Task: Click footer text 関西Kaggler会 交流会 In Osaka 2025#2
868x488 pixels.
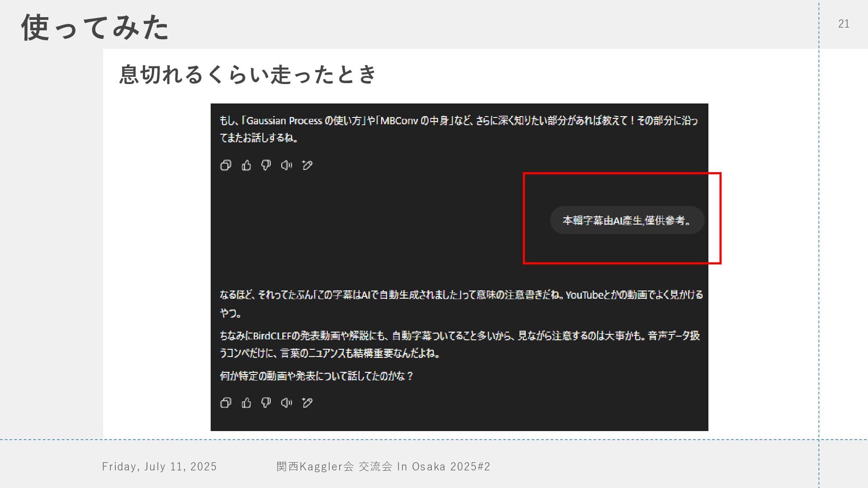Action: point(383,466)
